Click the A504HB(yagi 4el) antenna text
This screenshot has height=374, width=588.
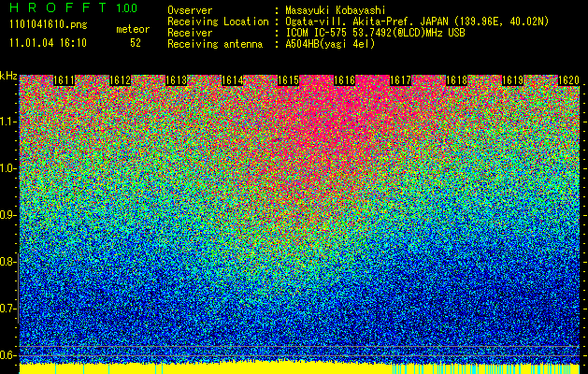point(330,44)
